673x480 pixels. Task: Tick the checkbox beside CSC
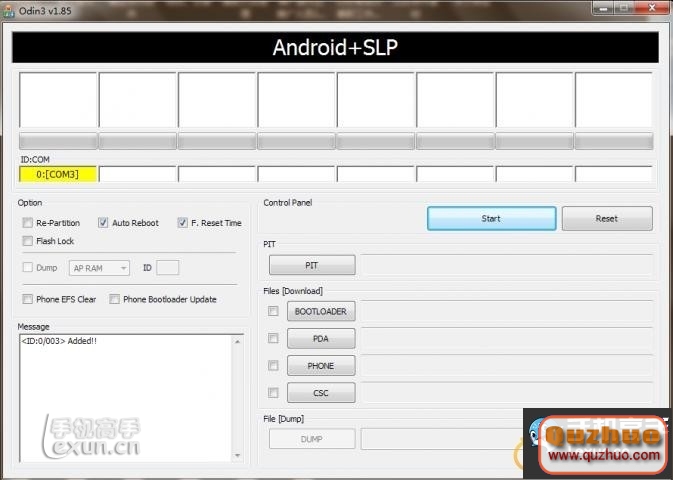[x=273, y=392]
